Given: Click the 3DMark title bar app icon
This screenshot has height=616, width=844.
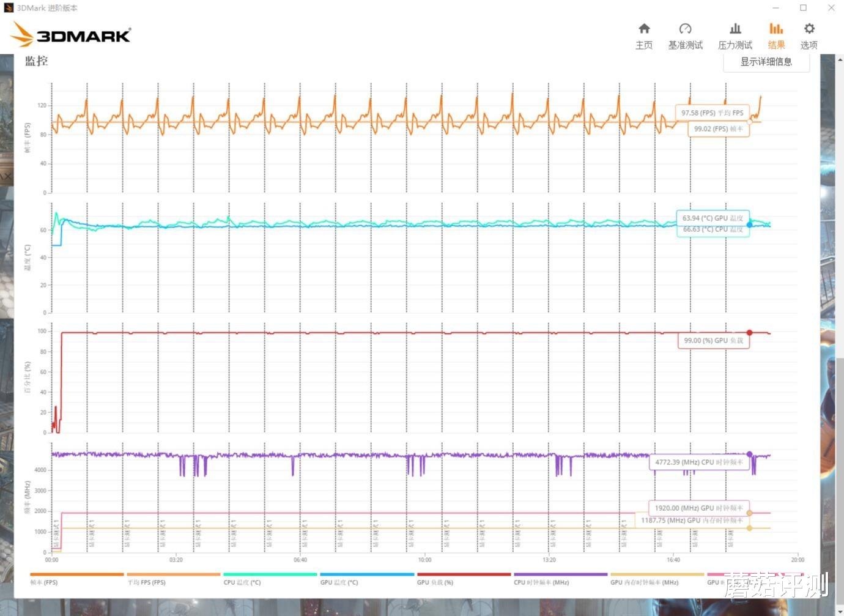Looking at the screenshot, I should pos(8,8).
